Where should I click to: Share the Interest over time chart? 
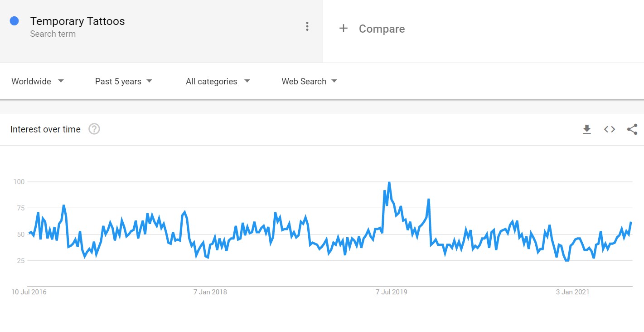tap(632, 129)
